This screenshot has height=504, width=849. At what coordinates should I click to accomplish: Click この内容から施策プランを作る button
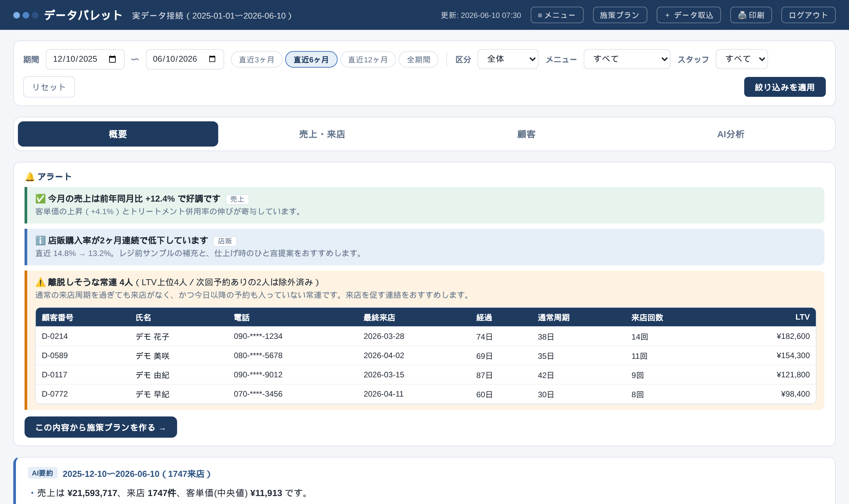coord(100,427)
